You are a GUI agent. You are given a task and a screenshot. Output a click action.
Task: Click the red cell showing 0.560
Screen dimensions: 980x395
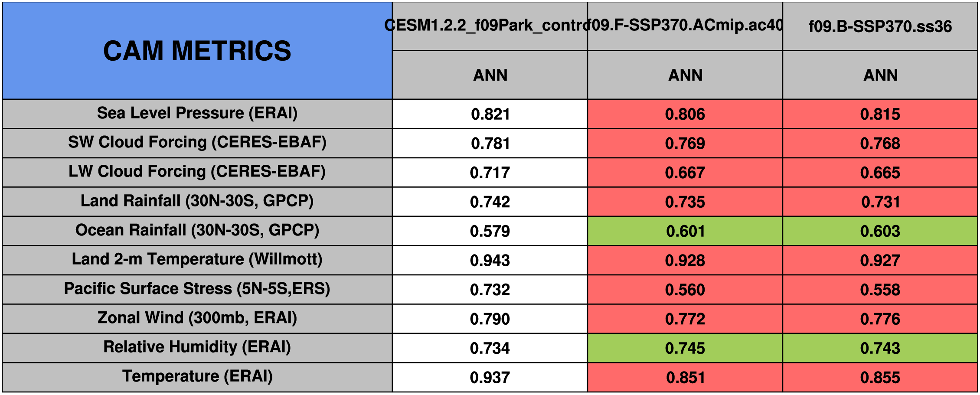pos(685,290)
